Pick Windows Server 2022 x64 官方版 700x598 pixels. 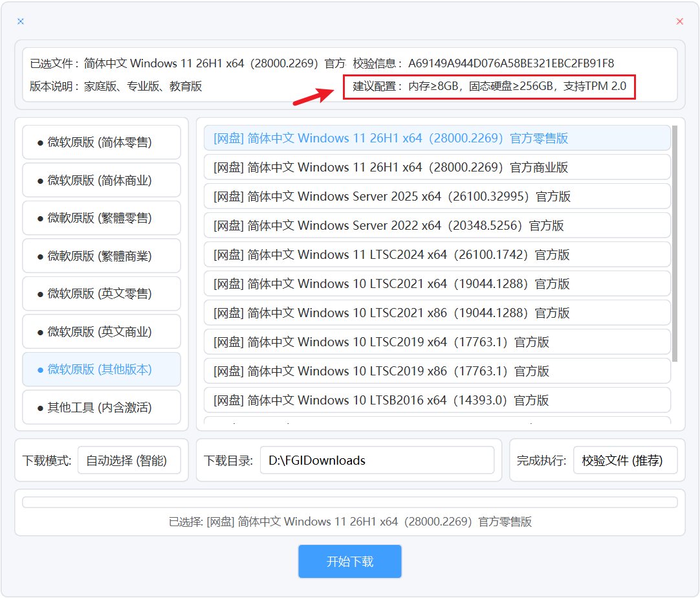(437, 225)
